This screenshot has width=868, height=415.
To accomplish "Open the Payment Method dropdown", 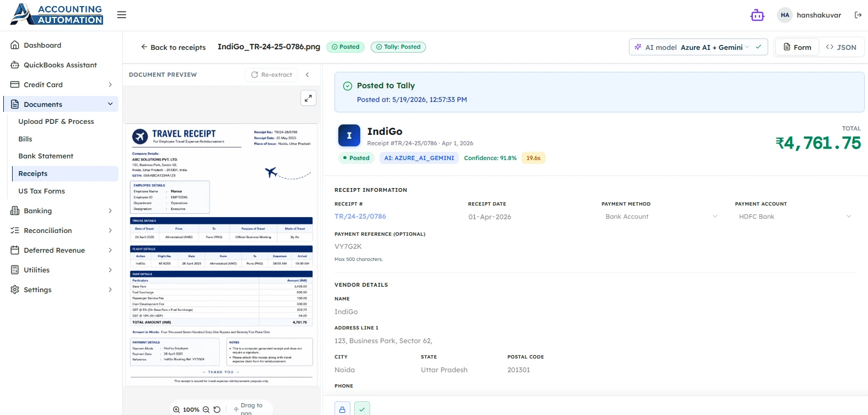I will [x=661, y=217].
